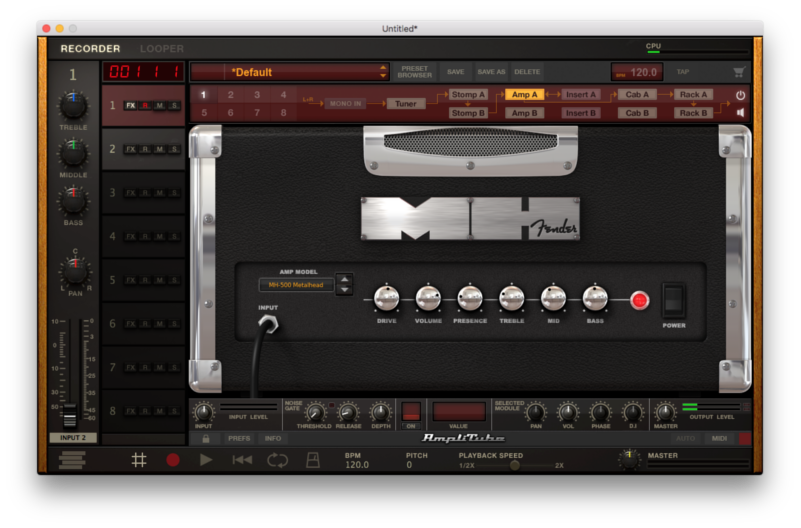Click the play button in transport bar
Screen dimensions: 801x528
click(x=206, y=460)
